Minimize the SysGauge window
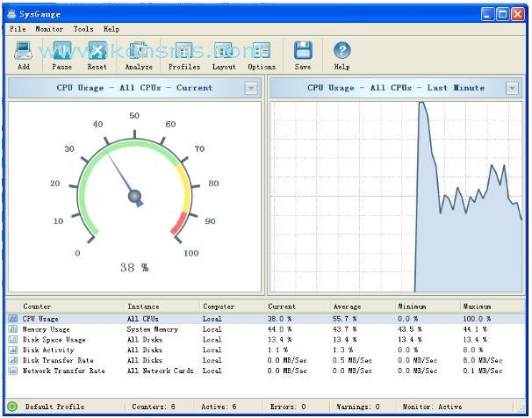The image size is (532, 418). point(487,14)
